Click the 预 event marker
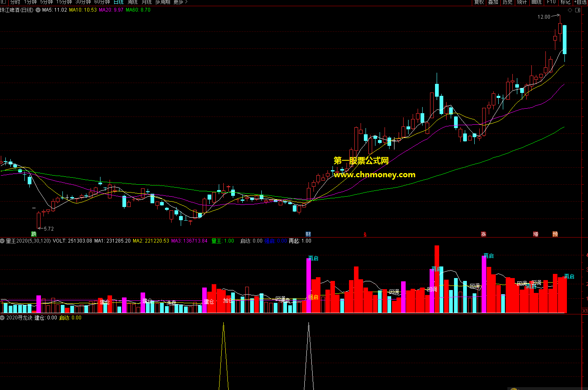The height and width of the screenshot is (390, 588). [555, 234]
